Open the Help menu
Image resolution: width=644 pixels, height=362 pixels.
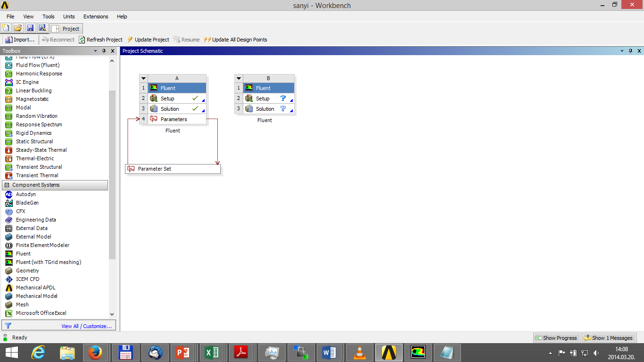122,16
